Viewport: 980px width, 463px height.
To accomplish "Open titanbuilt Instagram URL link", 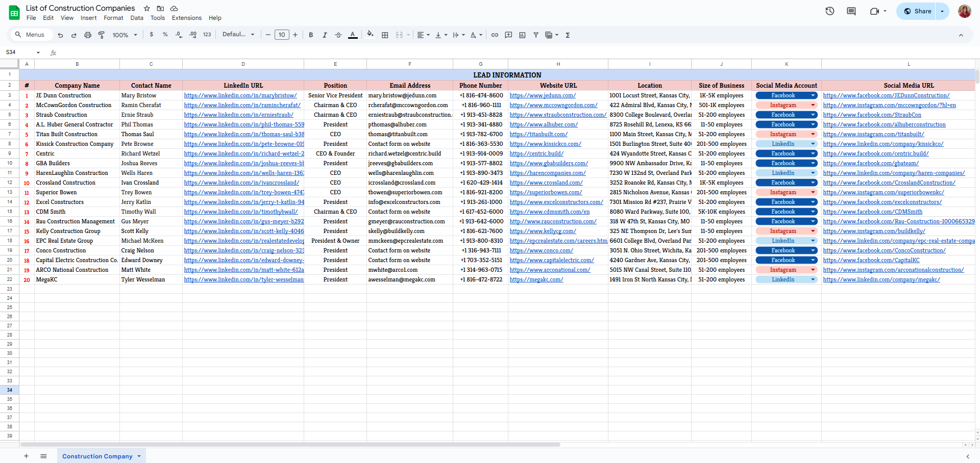I will pyautogui.click(x=873, y=134).
